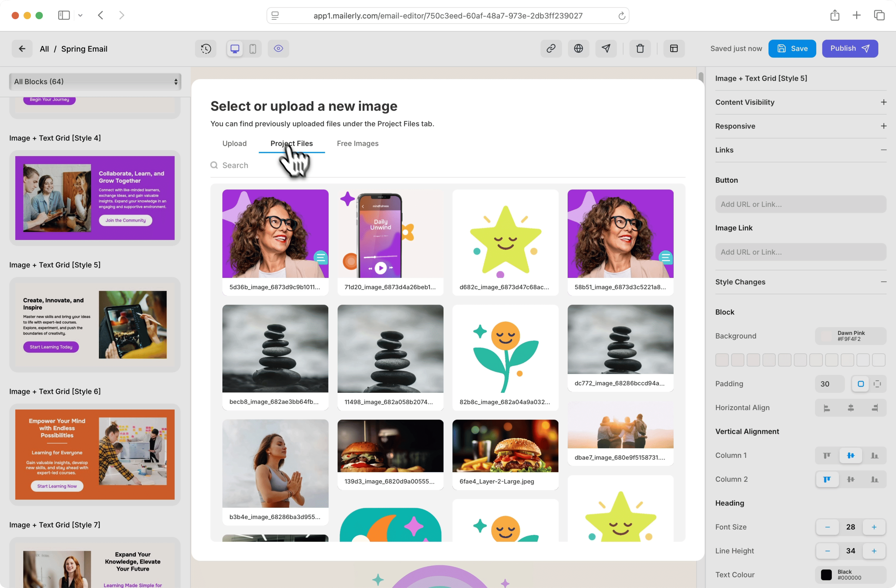This screenshot has height=588, width=896.
Task: Switch to the Upload tab
Action: tap(235, 143)
